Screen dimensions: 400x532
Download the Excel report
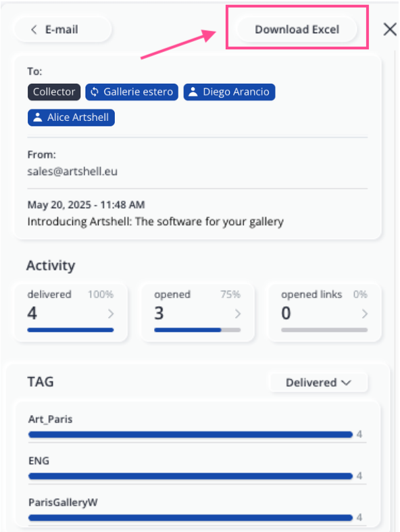297,30
